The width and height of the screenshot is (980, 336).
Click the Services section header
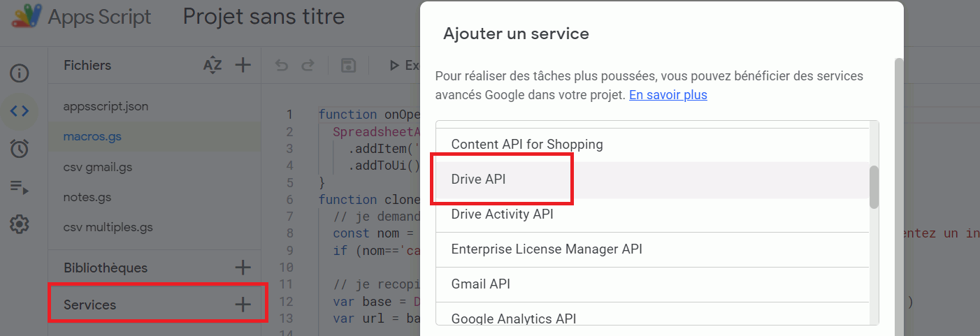89,305
